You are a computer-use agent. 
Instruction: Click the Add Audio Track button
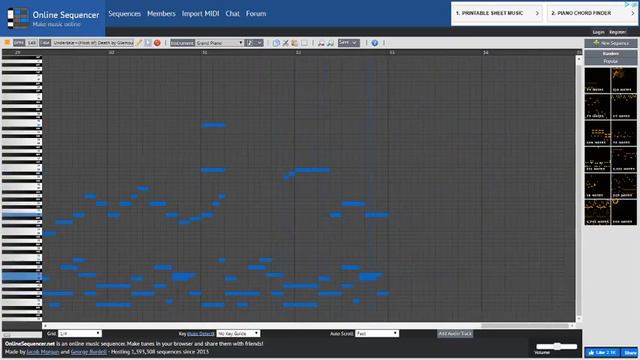click(x=455, y=333)
